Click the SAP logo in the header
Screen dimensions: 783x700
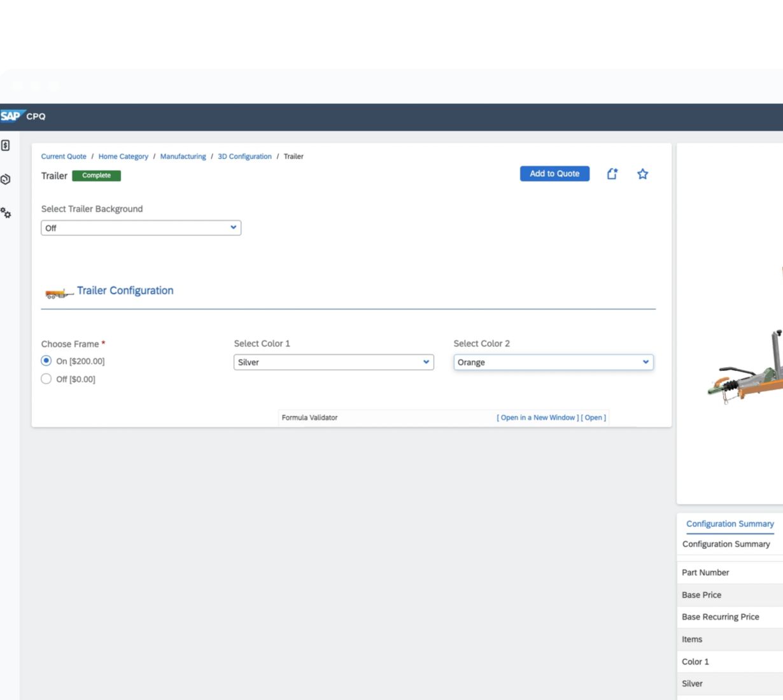[11, 116]
